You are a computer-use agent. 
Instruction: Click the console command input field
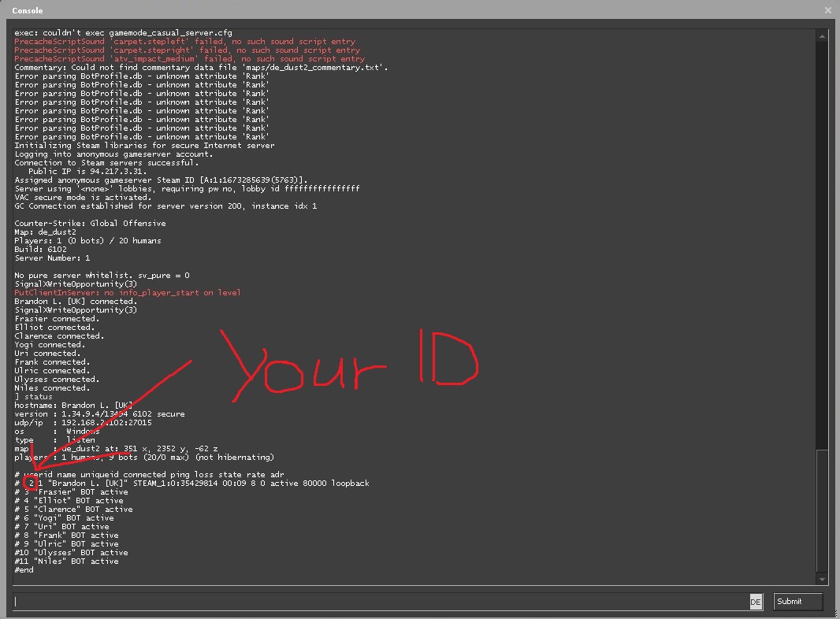pyautogui.click(x=381, y=602)
